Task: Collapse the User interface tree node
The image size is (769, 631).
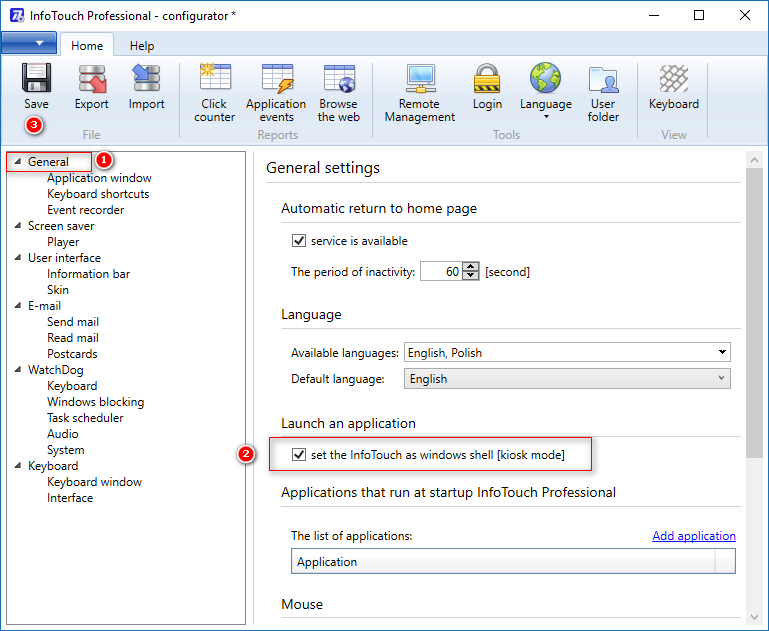Action: (18, 257)
